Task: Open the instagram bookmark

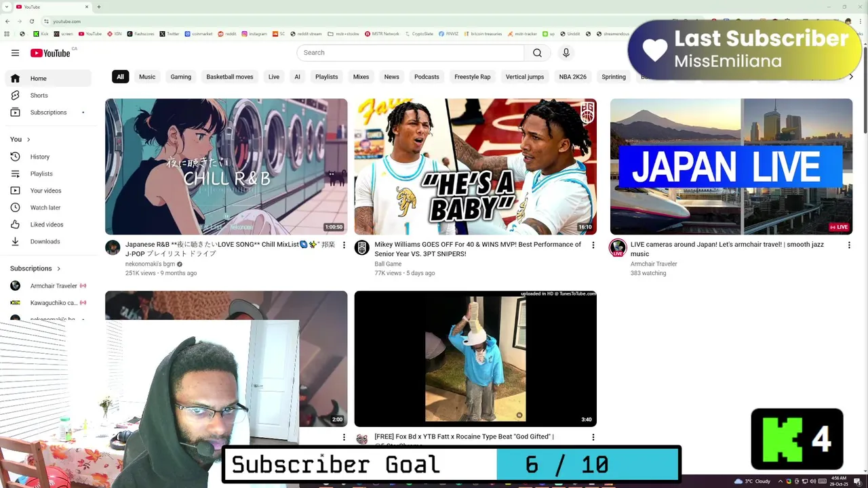Action: pos(254,33)
